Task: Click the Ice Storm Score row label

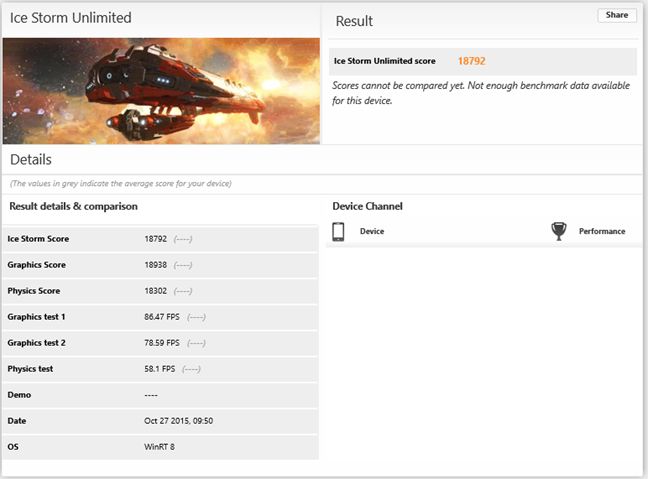Action: click(38, 239)
